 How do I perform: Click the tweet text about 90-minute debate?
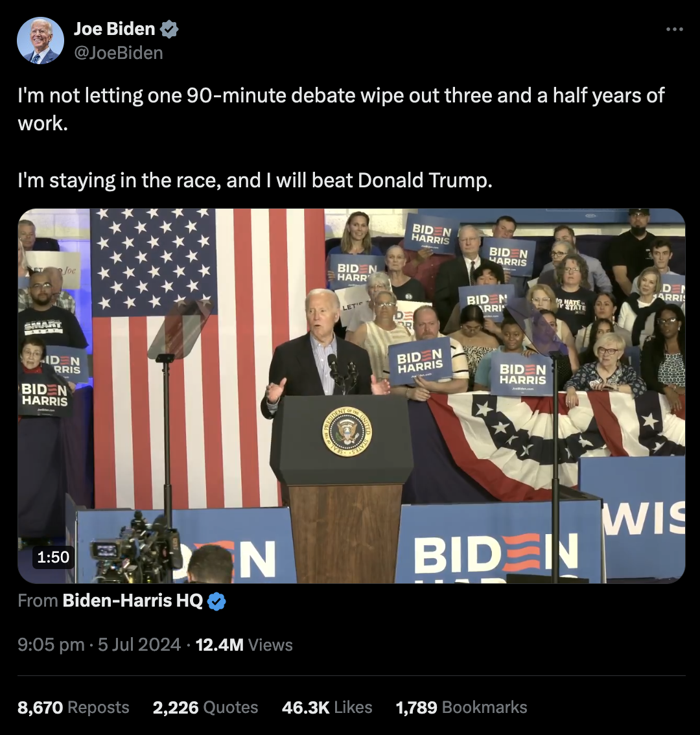(x=341, y=110)
